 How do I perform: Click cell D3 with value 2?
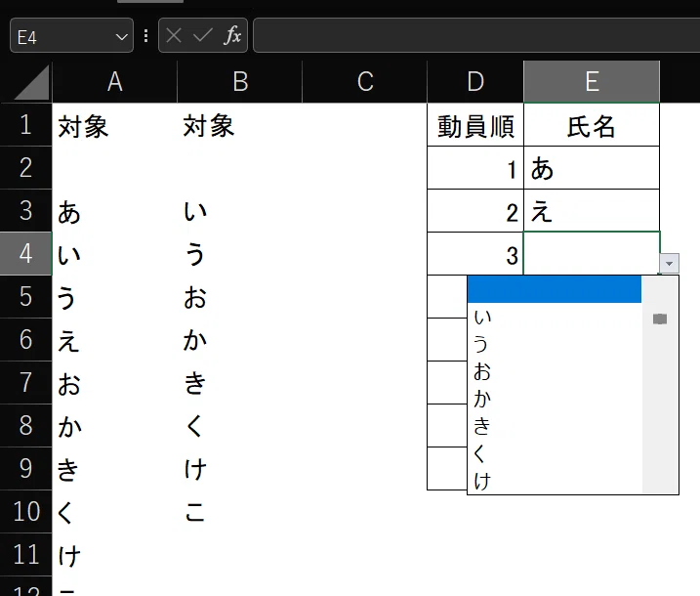(x=475, y=211)
